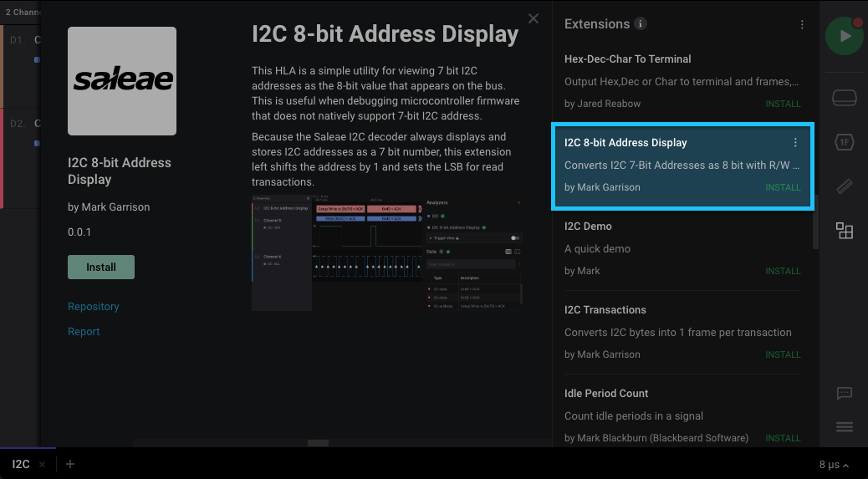
Task: Open the Repository link
Action: (94, 307)
